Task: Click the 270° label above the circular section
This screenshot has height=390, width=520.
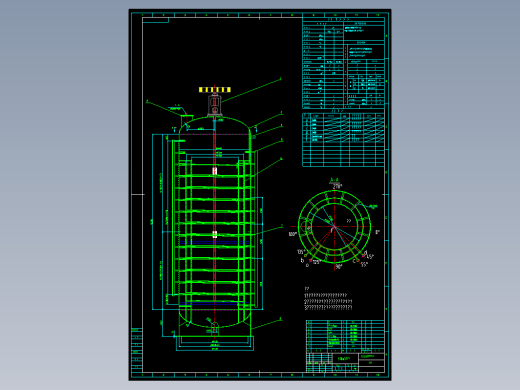Action: [x=337, y=187]
